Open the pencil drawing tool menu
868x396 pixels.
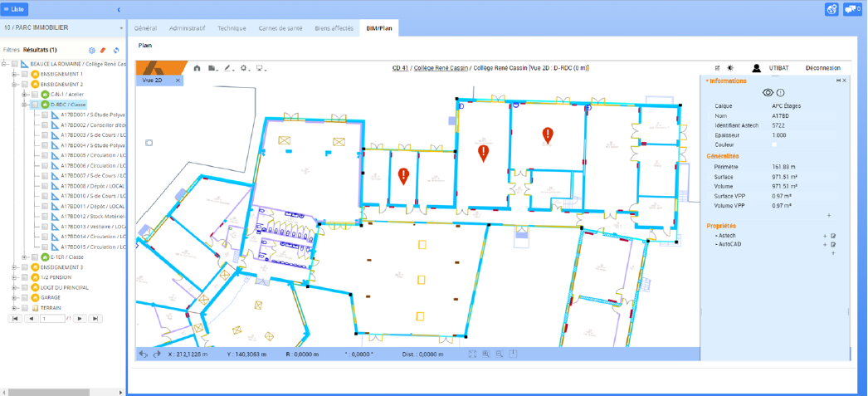click(229, 68)
